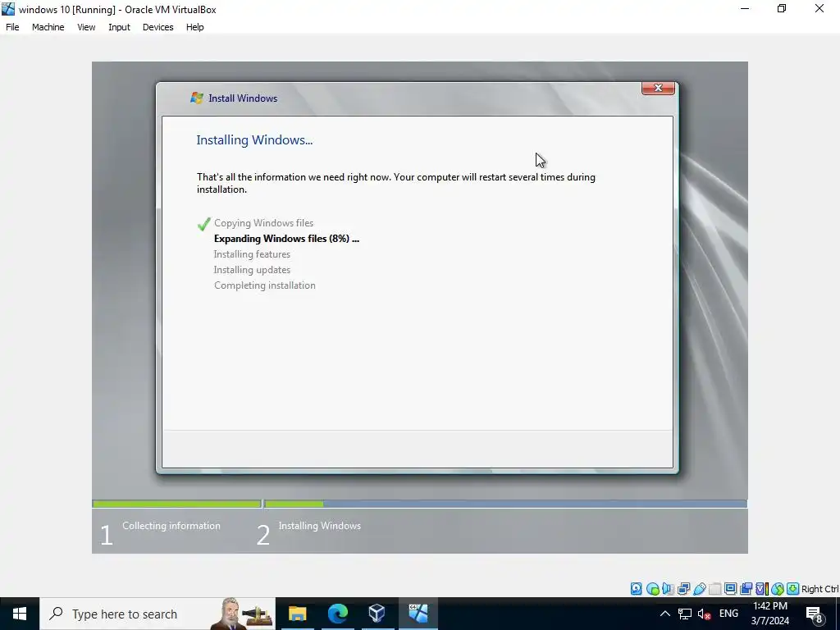Click the Windows flag icon beside Install Windows
The width and height of the screenshot is (840, 630).
click(197, 98)
